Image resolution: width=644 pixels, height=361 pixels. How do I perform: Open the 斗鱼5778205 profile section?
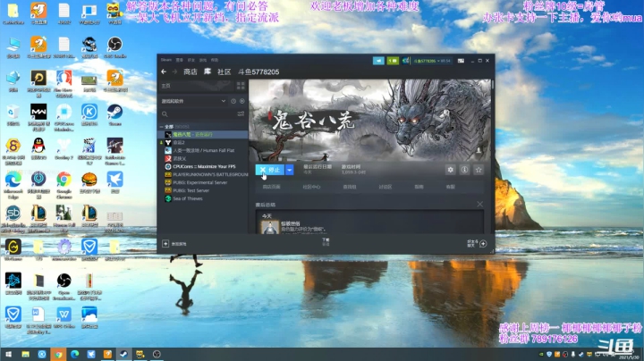coord(258,71)
